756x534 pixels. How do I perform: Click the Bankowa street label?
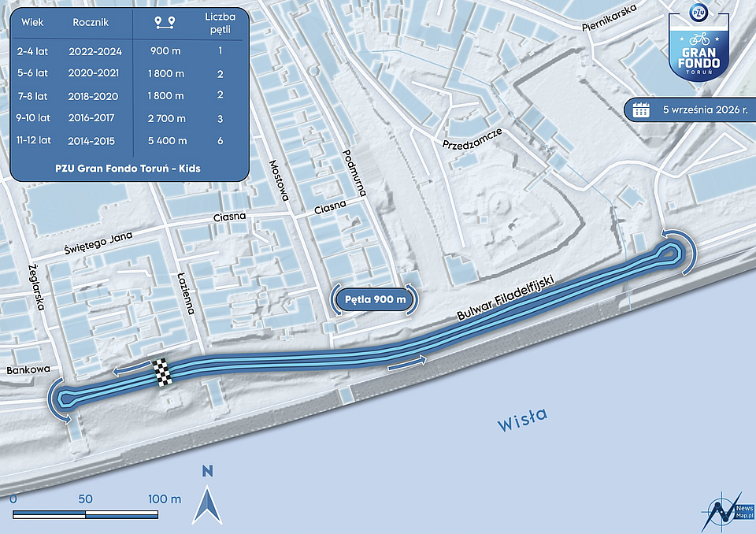coord(28,370)
